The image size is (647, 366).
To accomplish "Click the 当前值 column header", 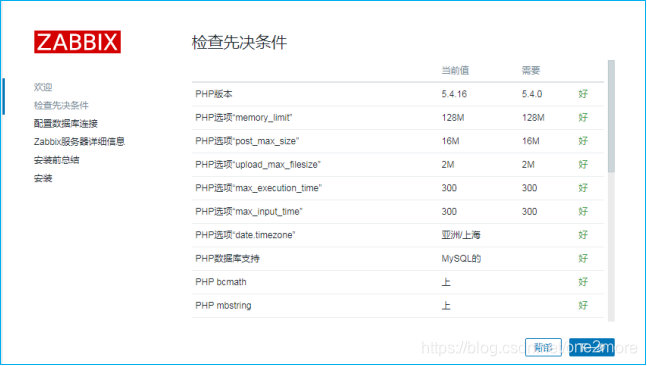I will [455, 71].
